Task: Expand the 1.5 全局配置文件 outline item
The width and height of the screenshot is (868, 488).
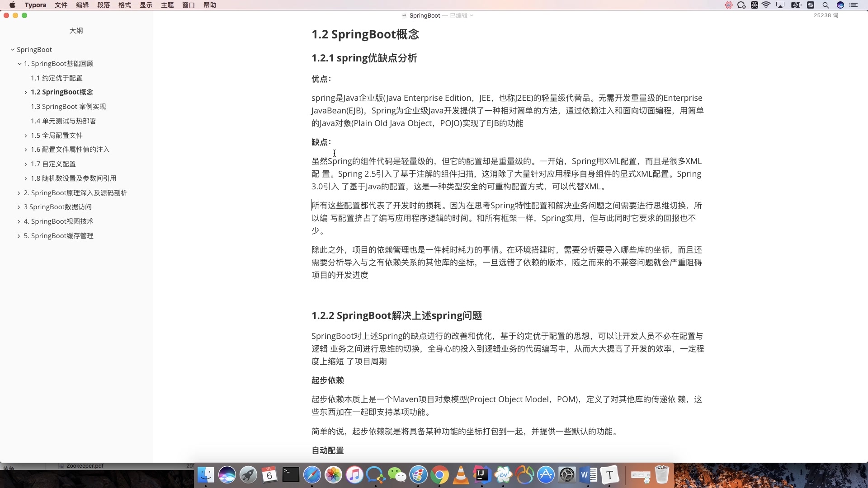Action: tap(25, 135)
